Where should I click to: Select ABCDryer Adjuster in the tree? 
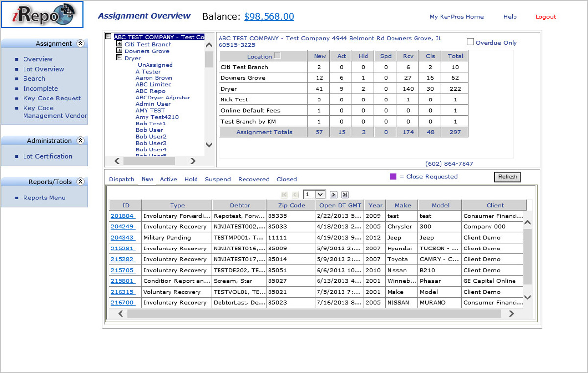click(x=163, y=98)
